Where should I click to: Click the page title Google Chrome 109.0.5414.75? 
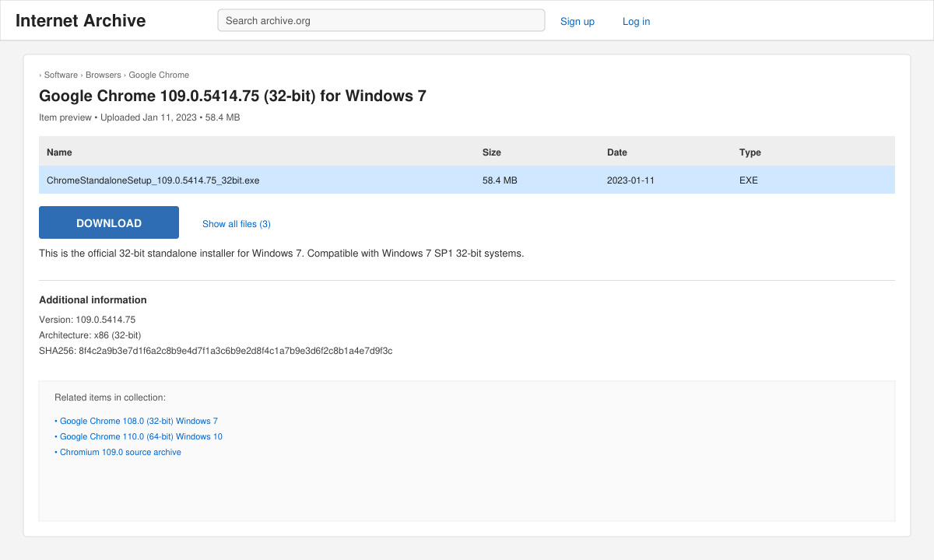[x=233, y=96]
